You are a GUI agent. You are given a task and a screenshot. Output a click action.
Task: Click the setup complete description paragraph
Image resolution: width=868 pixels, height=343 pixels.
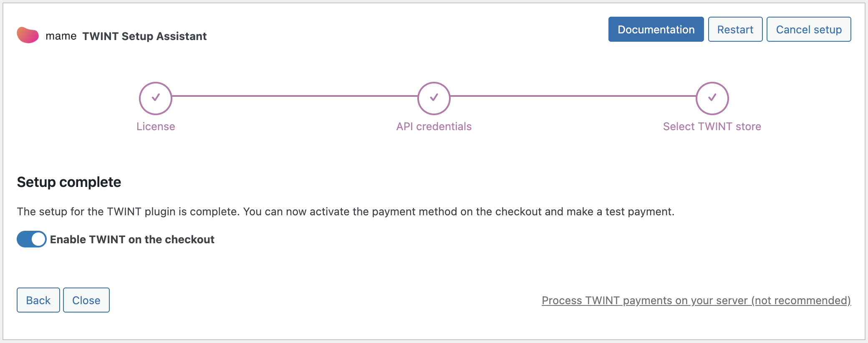coord(346,212)
